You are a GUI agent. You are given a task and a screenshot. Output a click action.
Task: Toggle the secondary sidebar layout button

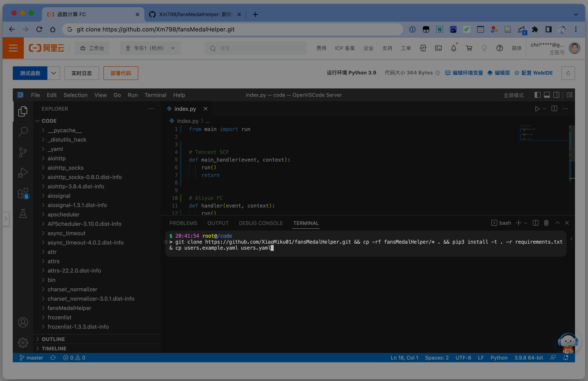(556, 95)
